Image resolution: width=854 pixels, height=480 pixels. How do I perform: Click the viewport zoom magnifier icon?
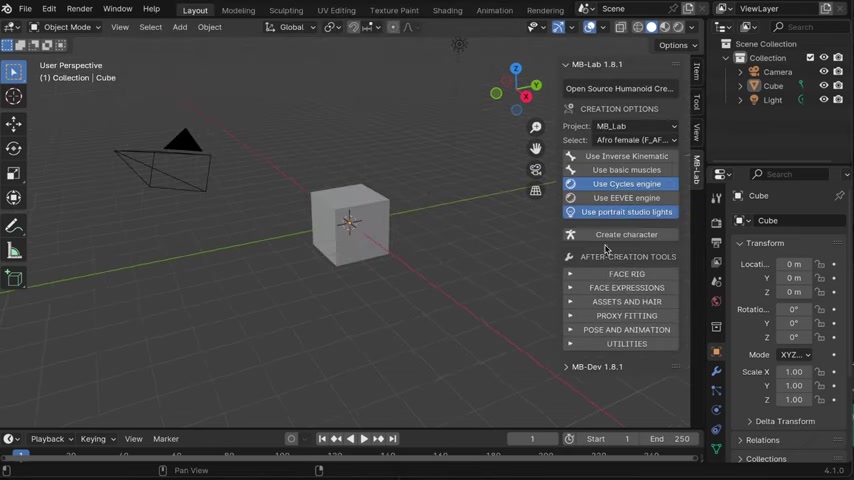[536, 127]
